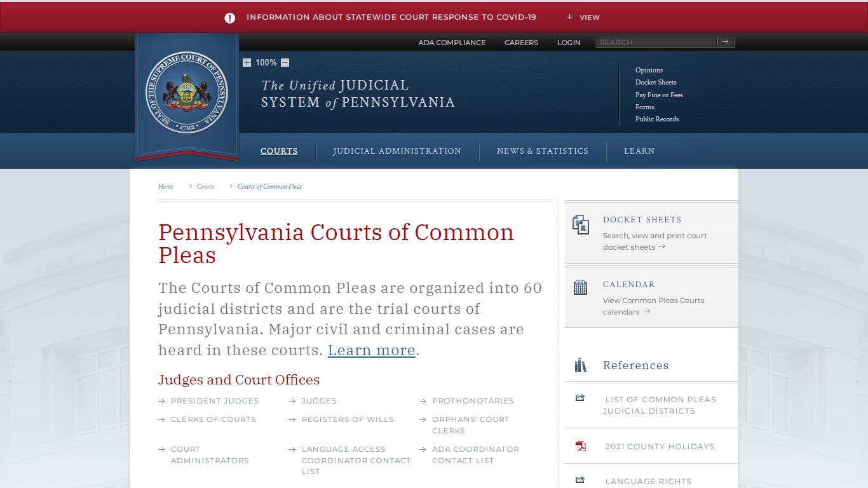Screen dimensions: 868x488
Task: Open the ADA Compliance link
Action: (452, 43)
